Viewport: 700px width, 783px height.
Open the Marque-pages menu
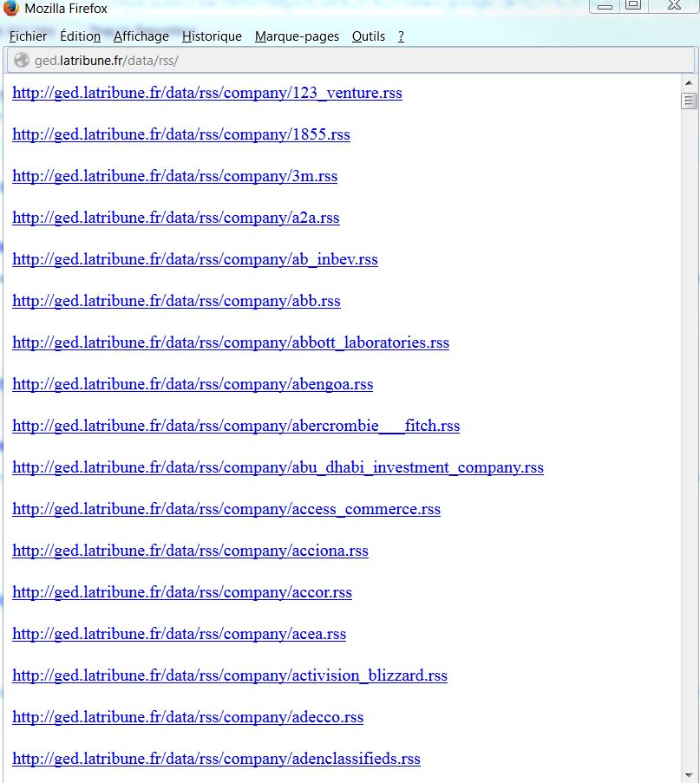pyautogui.click(x=297, y=36)
